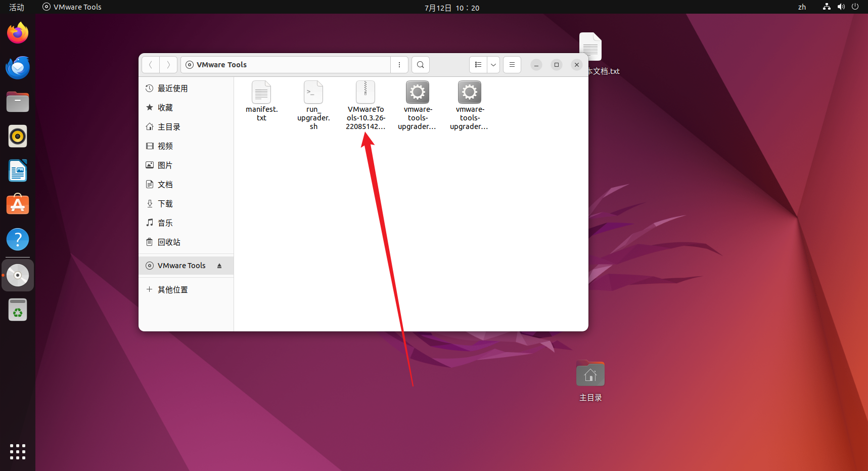Launch Firefox from the dock
The width and height of the screenshot is (868, 471).
(17, 32)
